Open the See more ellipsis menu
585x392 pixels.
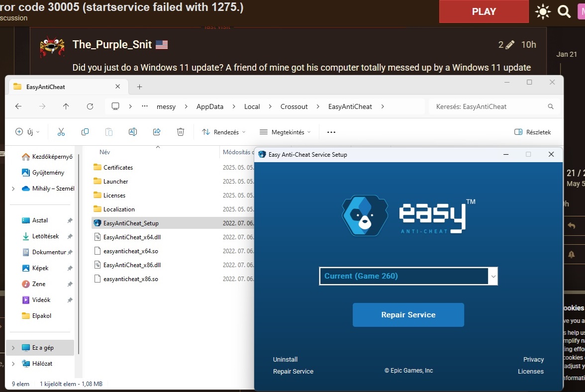(331, 132)
